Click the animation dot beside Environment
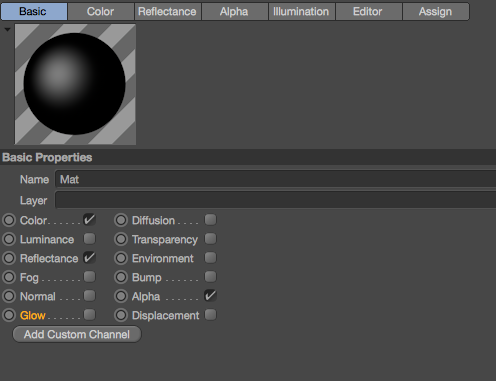496x381 pixels. coord(121,258)
